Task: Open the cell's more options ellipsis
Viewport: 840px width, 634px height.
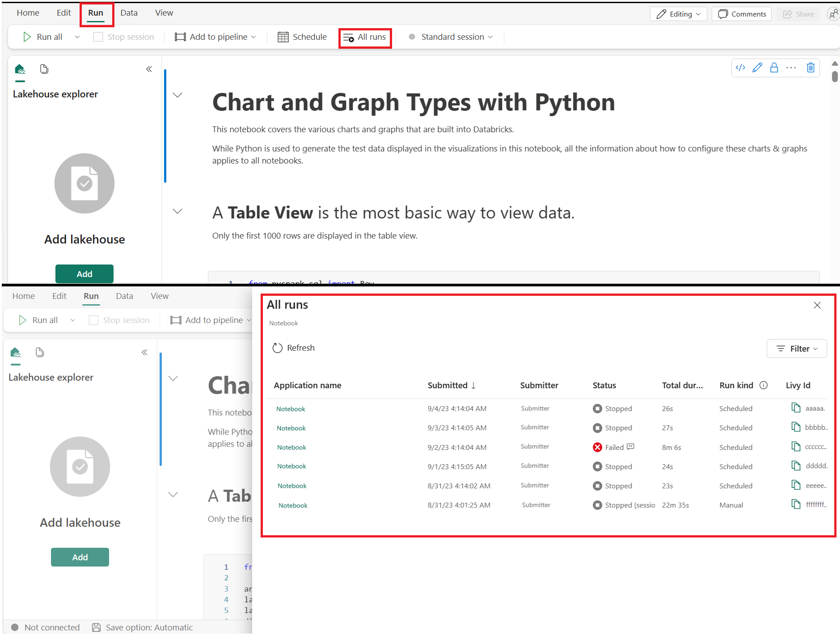Action: coord(791,68)
